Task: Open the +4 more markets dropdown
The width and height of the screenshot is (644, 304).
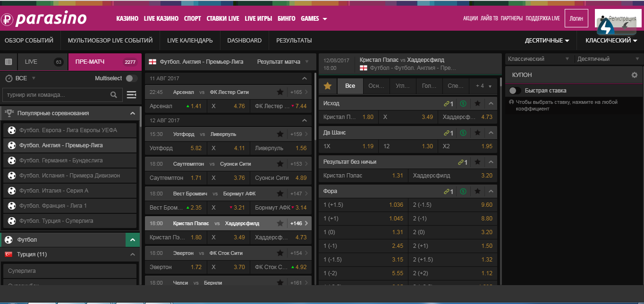Action: [483, 86]
